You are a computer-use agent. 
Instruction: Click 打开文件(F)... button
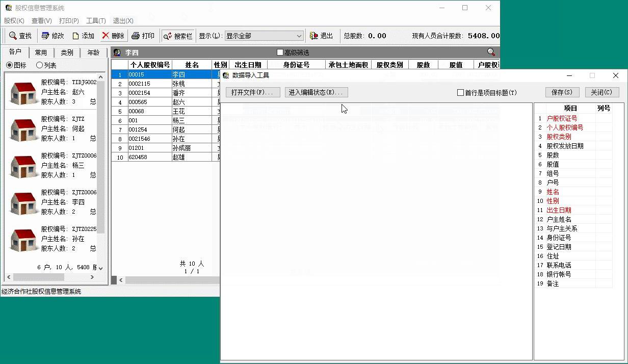tap(253, 92)
